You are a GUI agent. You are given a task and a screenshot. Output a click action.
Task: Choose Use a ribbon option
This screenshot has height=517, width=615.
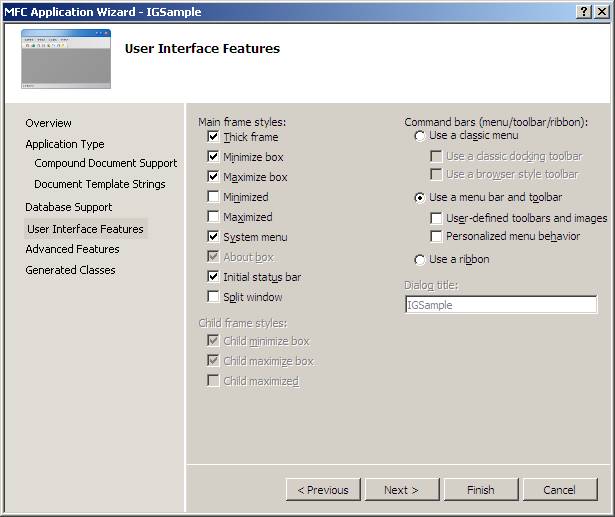click(420, 260)
